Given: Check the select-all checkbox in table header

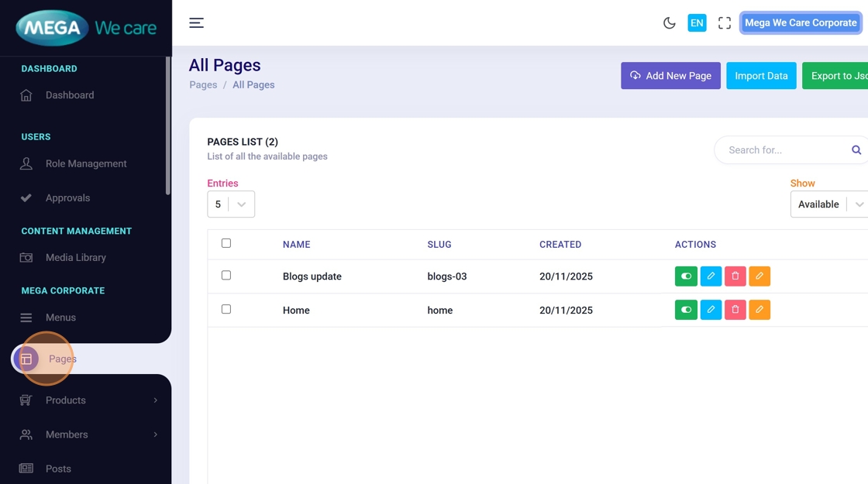Looking at the screenshot, I should [x=226, y=243].
